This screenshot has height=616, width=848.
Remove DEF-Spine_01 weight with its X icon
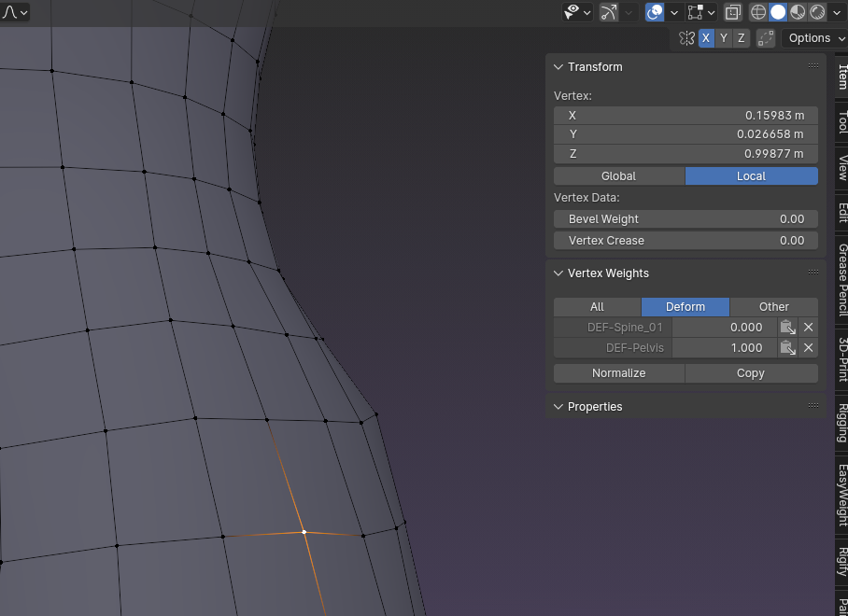tap(808, 327)
